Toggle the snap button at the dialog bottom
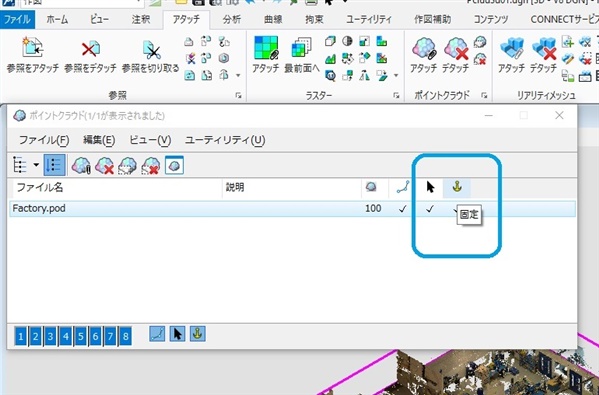This screenshot has height=395, width=599. pyautogui.click(x=157, y=334)
